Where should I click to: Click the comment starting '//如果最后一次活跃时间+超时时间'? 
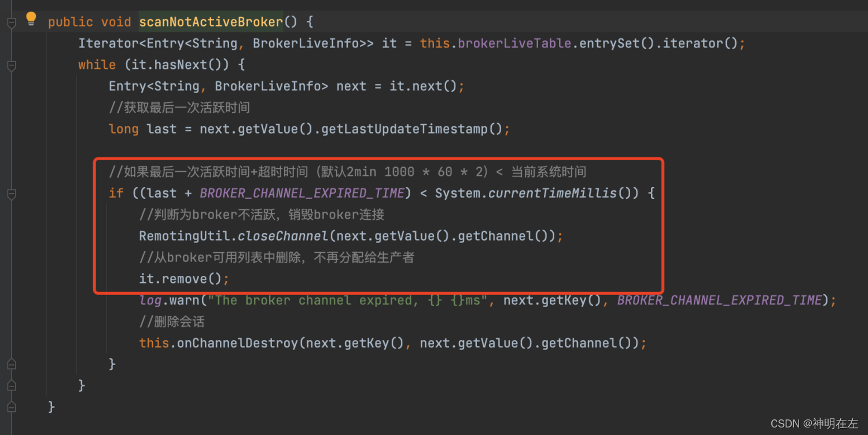348,172
